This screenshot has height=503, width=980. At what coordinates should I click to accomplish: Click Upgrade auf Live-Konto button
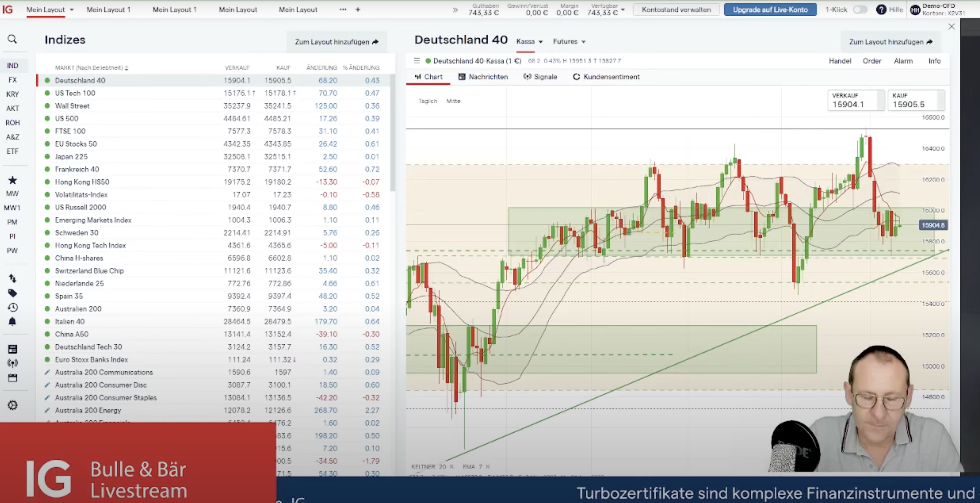[x=770, y=10]
